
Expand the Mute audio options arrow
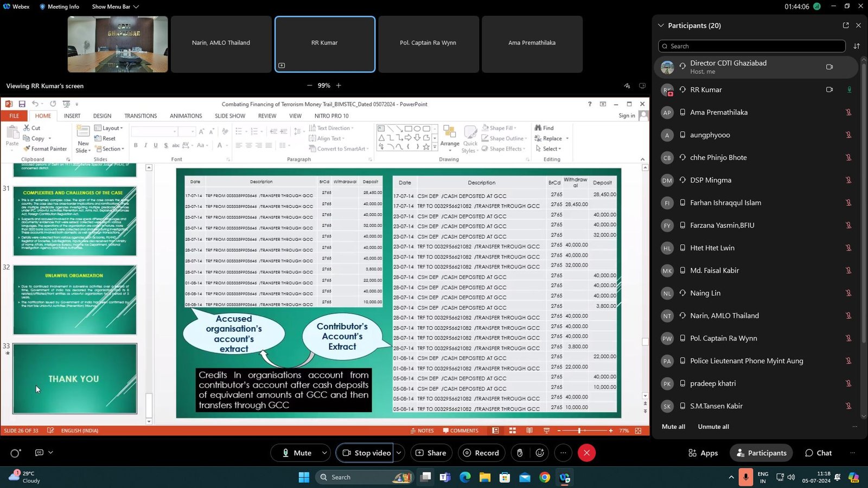pos(324,453)
